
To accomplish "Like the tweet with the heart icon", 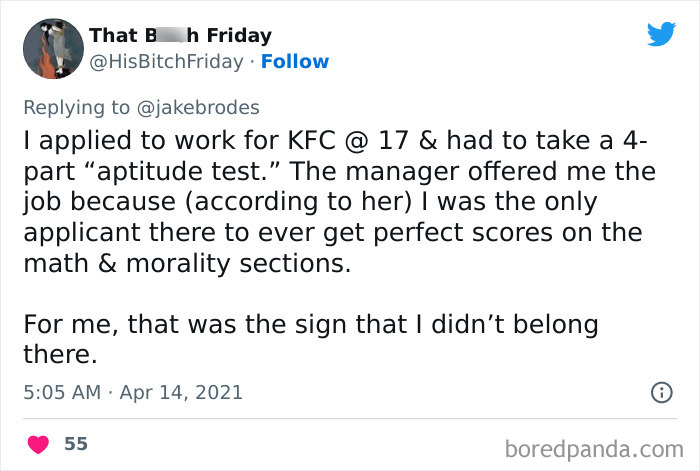I will (x=41, y=442).
